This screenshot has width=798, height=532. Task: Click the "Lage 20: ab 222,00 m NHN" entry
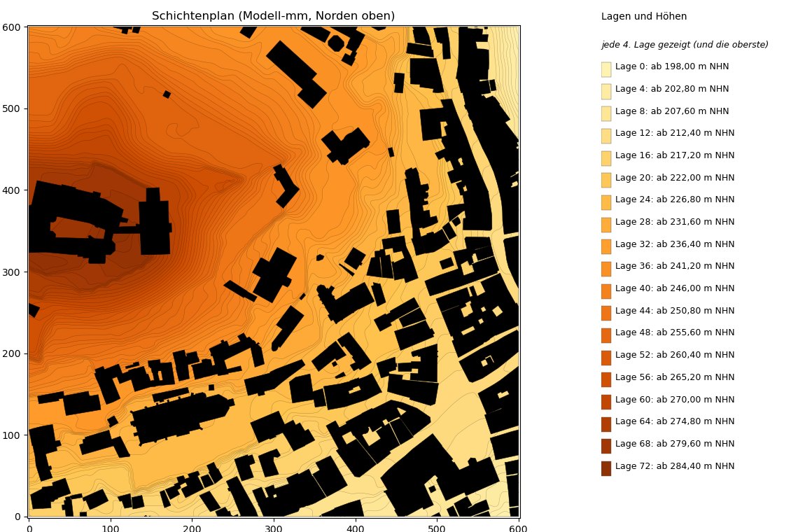(675, 178)
